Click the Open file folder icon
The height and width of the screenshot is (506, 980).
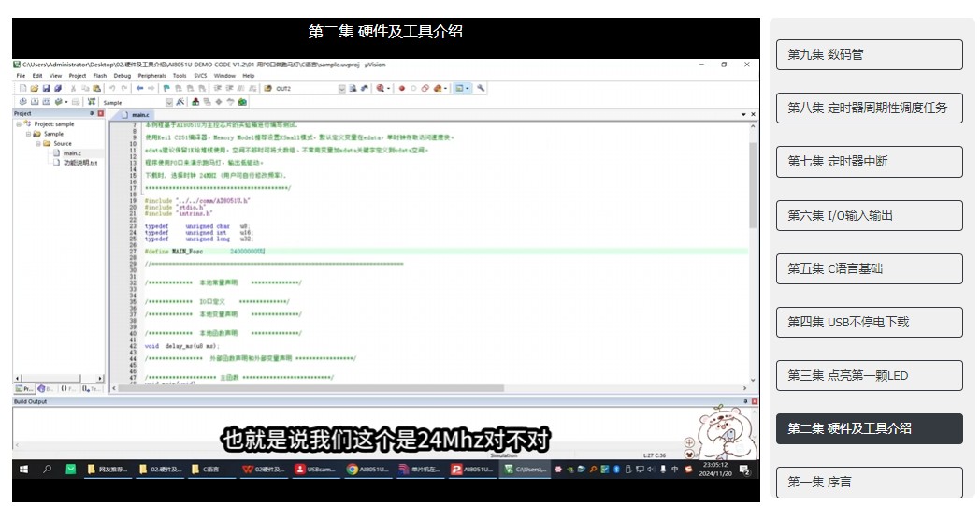coord(35,88)
